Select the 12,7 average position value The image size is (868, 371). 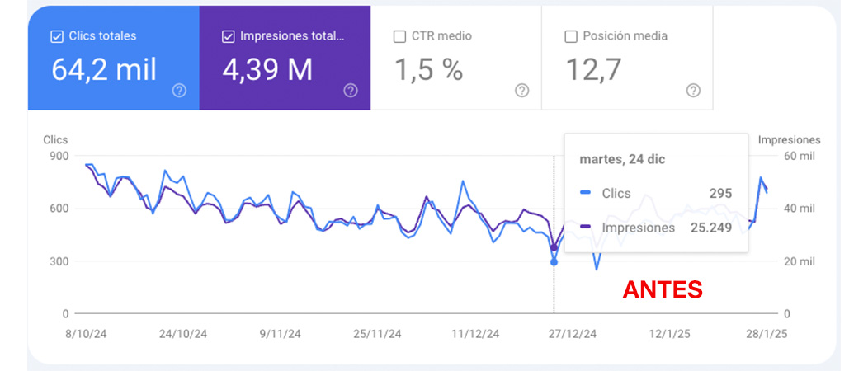pos(592,70)
